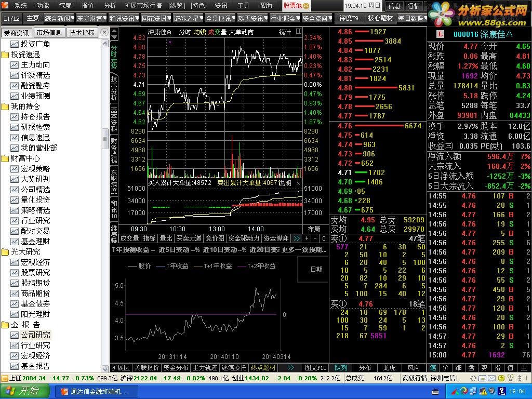This screenshot has width=532, height=399.
Task: Click the red L level icon beside 000016
Action: (440, 34)
